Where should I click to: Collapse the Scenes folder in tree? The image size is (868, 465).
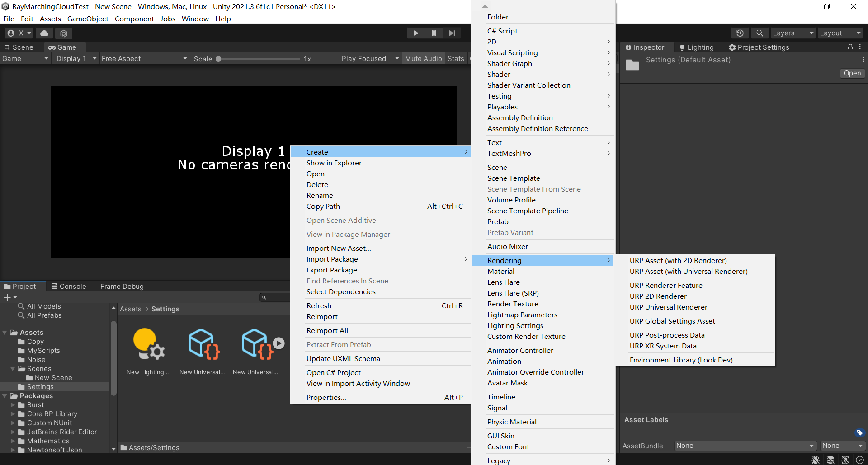(x=13, y=369)
